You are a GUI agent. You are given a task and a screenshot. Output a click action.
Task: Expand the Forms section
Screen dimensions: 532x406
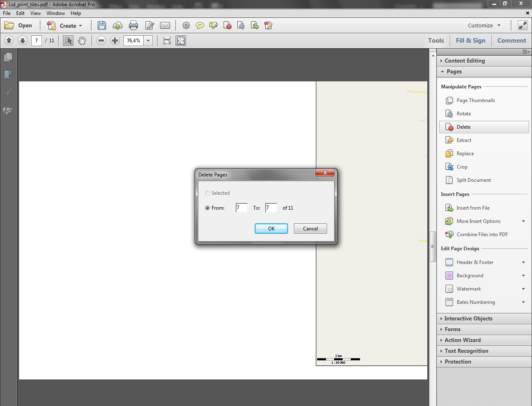point(484,329)
